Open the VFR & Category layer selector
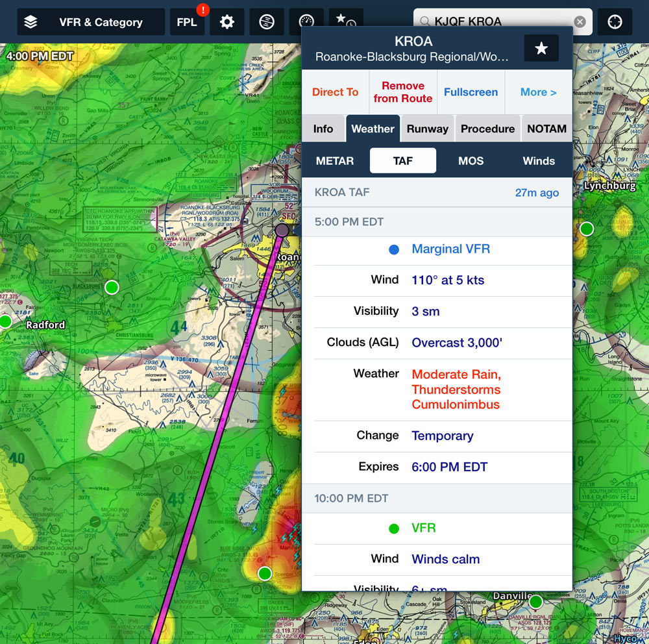This screenshot has width=649, height=644. point(90,22)
